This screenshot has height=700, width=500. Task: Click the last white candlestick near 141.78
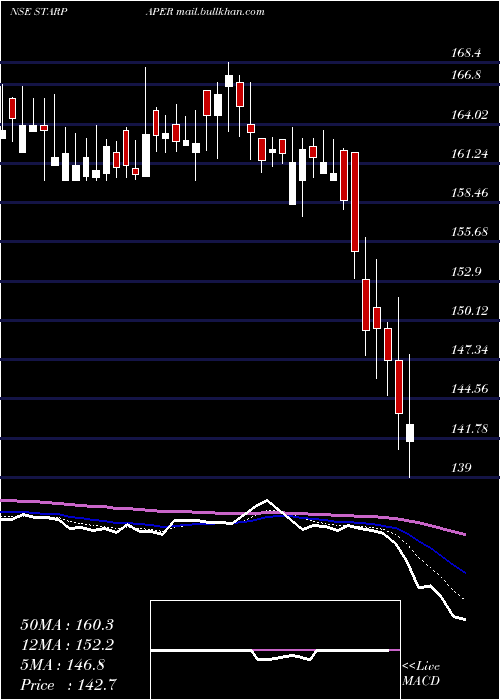point(410,433)
